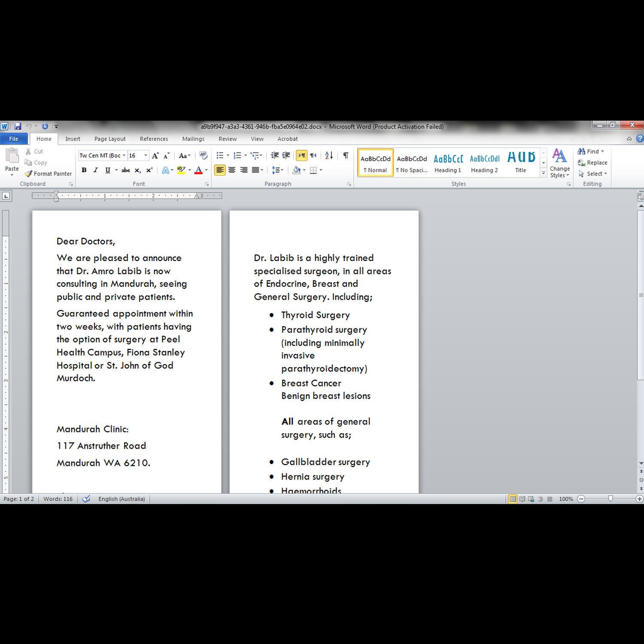The width and height of the screenshot is (644, 644).
Task: Switch to Outline view
Action: [x=541, y=499]
